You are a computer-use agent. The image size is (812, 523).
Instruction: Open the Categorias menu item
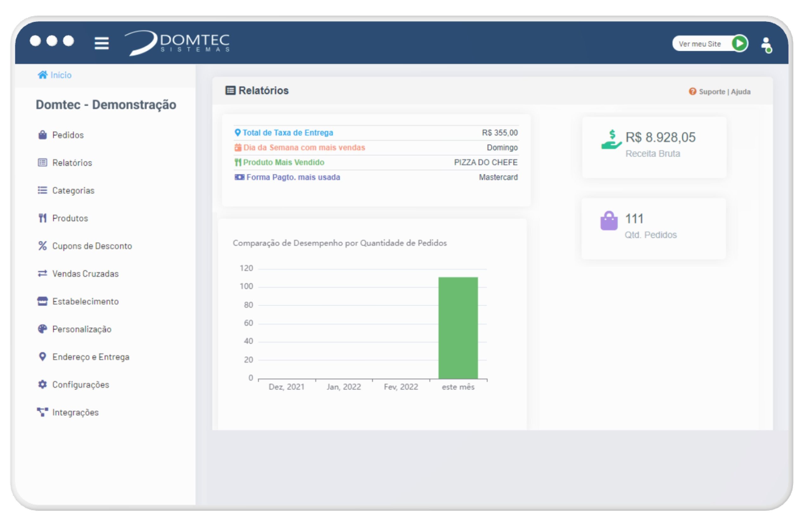click(x=73, y=191)
